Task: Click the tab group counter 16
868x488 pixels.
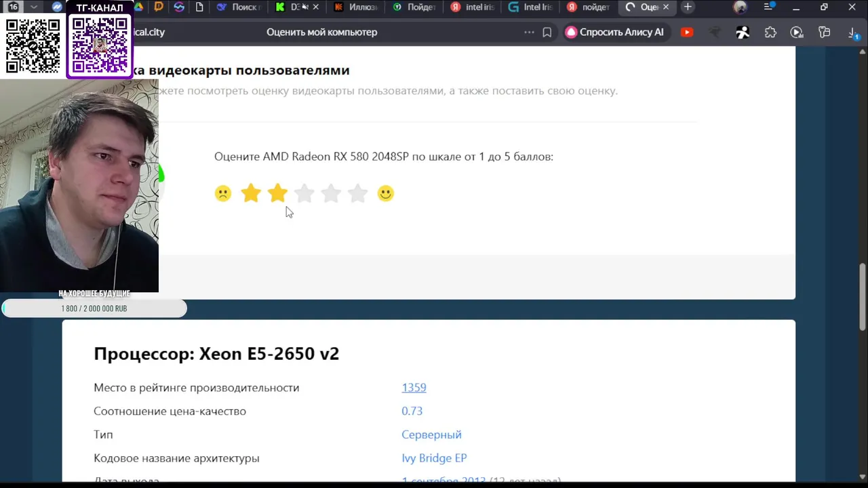Action: pos(14,7)
